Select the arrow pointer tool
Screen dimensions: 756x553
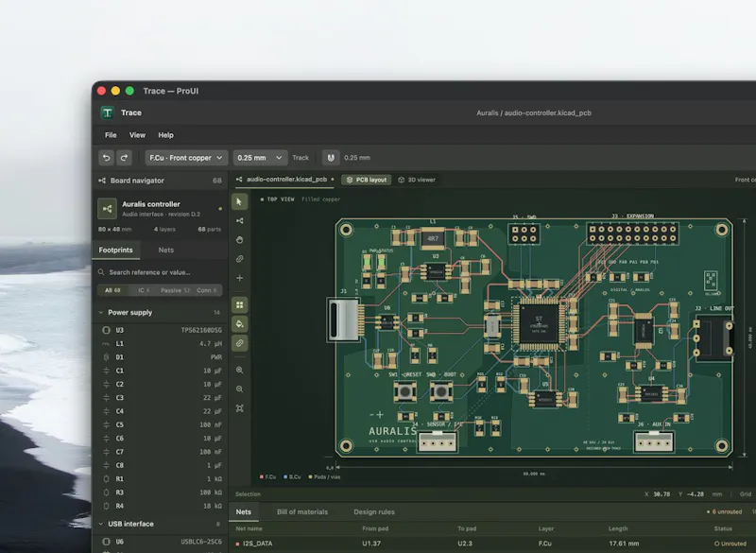[x=240, y=201]
